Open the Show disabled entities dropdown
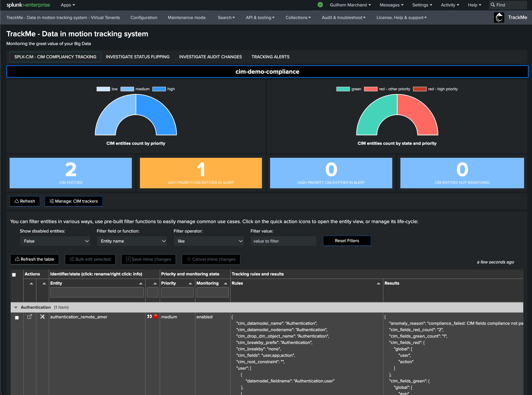The height and width of the screenshot is (395, 532). tap(55, 241)
